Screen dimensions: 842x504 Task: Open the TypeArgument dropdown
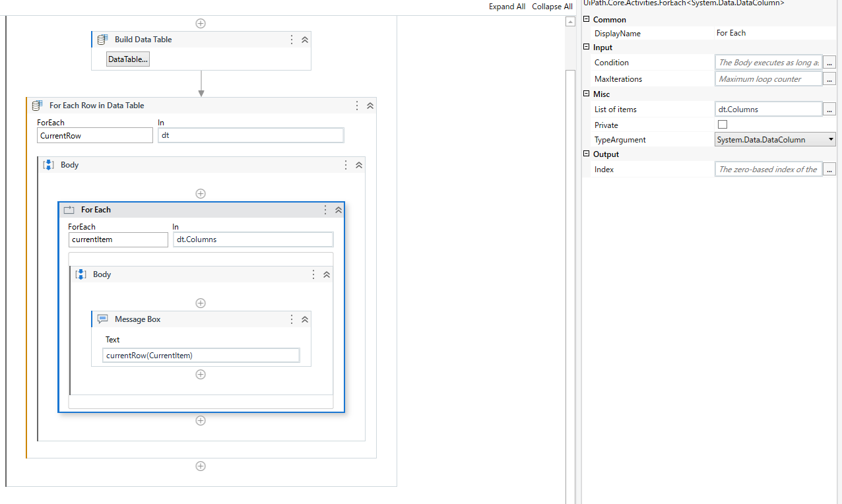831,140
